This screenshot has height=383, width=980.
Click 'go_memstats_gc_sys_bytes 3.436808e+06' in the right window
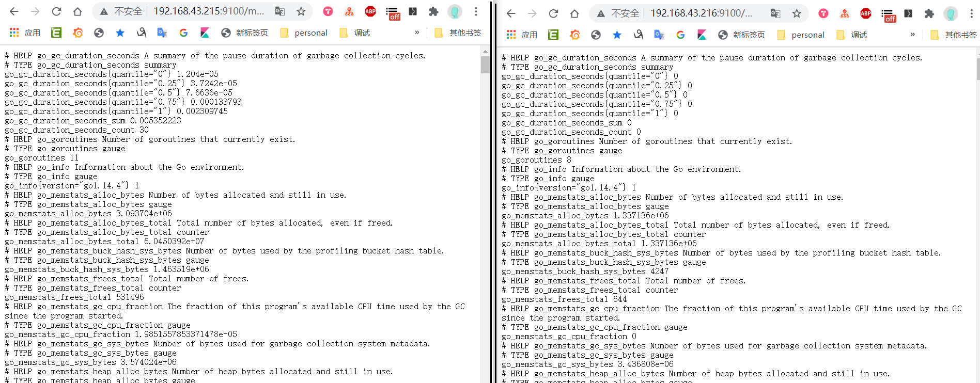coord(587,364)
